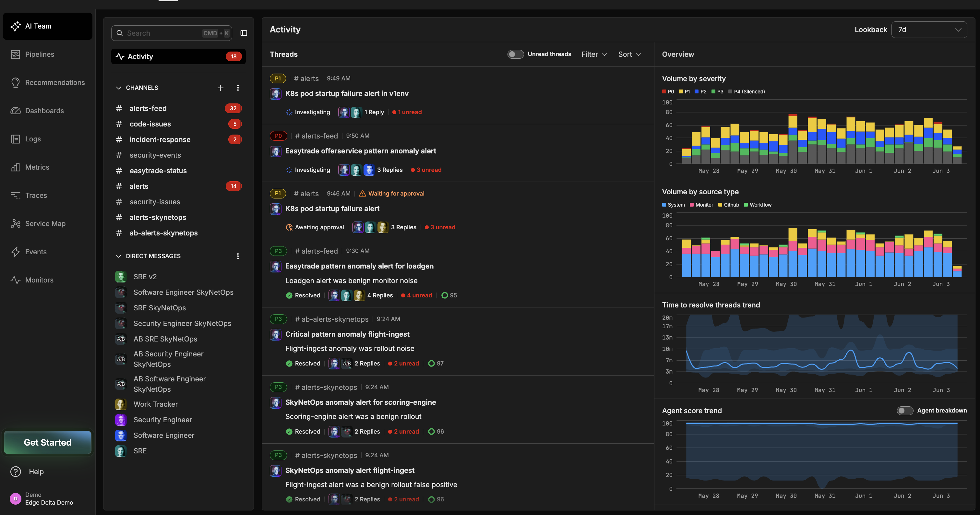
Task: Open Critical pattern anomaly flight-ingest thread
Action: tap(347, 334)
